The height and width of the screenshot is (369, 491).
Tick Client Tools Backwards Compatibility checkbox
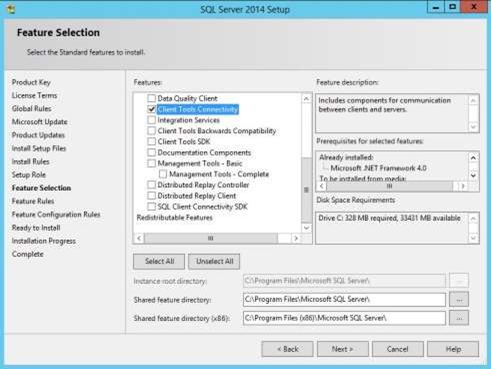[x=152, y=131]
